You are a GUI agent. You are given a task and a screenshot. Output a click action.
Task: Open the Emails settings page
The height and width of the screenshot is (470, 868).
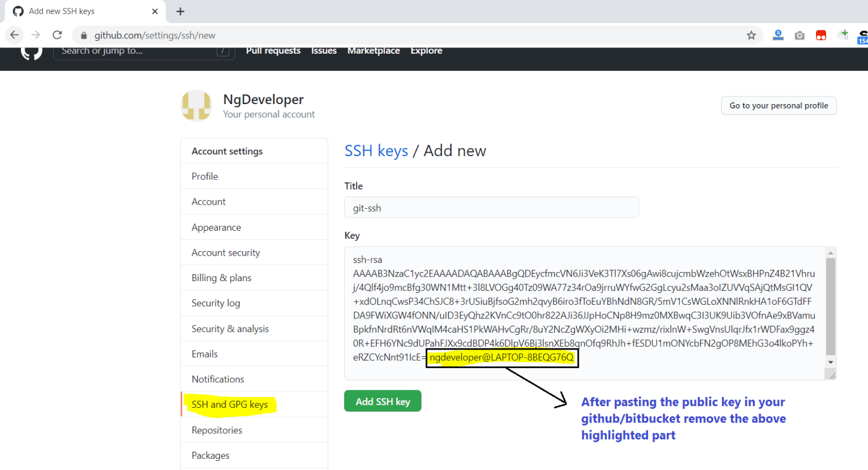tap(254, 354)
